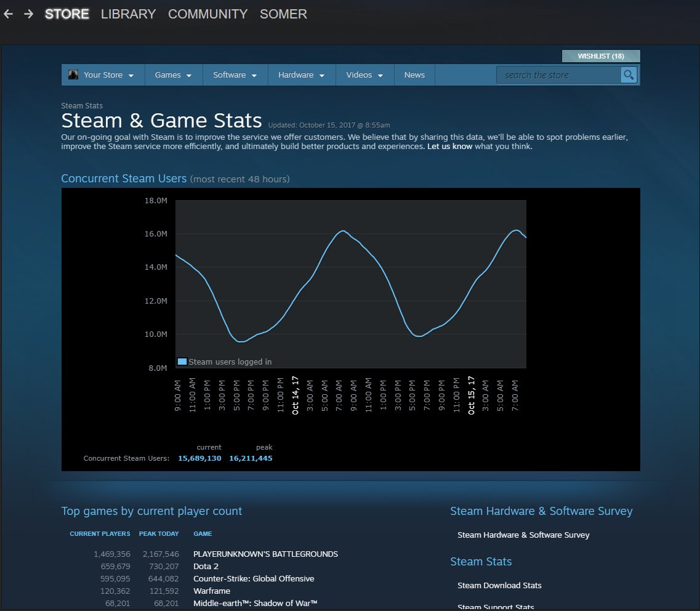Screen dimensions: 700x611
Task: Click the Concurrent Steam Users heading
Action: point(124,178)
